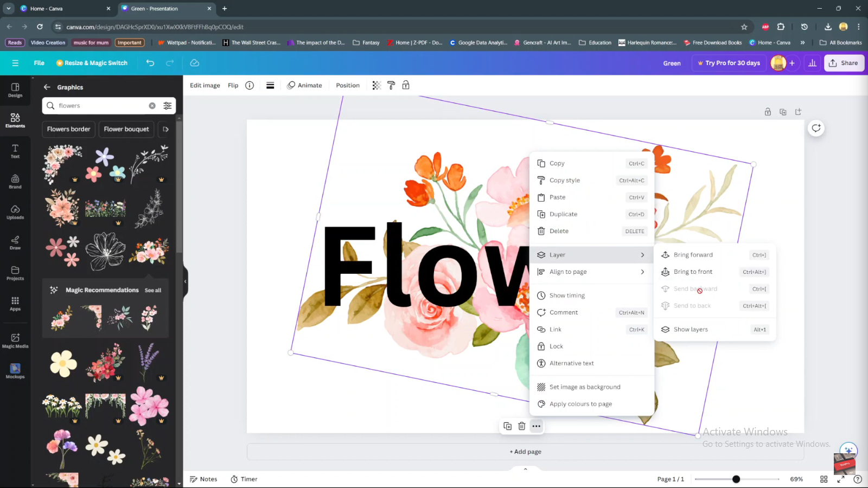Open search filter options icon
Viewport: 868px width, 488px height.
[168, 106]
